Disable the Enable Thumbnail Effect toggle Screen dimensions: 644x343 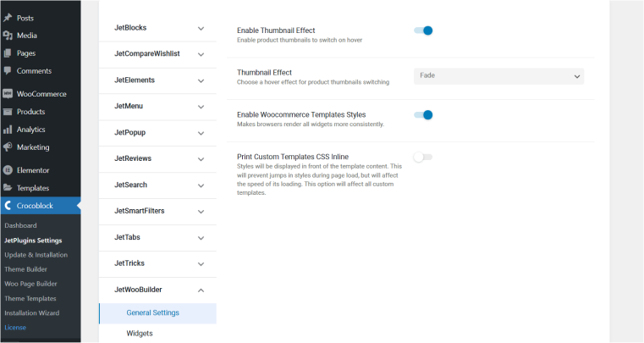click(x=423, y=30)
